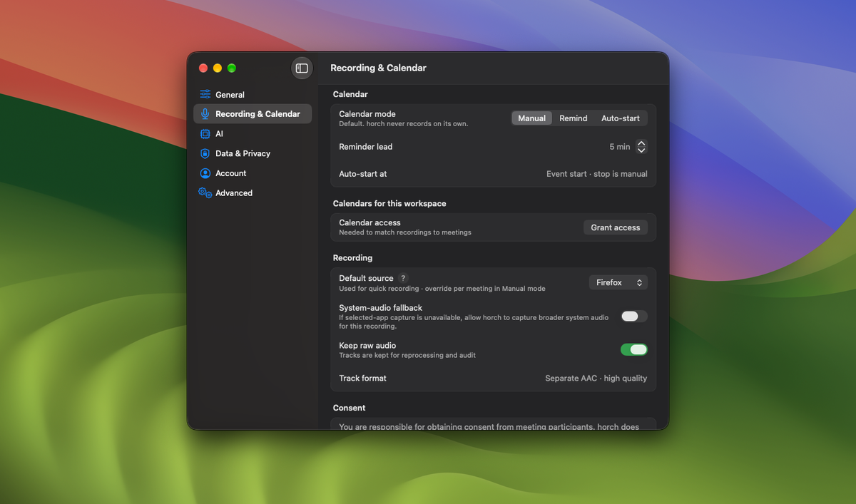
Task: Click the Keep raw audio label
Action: click(x=367, y=346)
